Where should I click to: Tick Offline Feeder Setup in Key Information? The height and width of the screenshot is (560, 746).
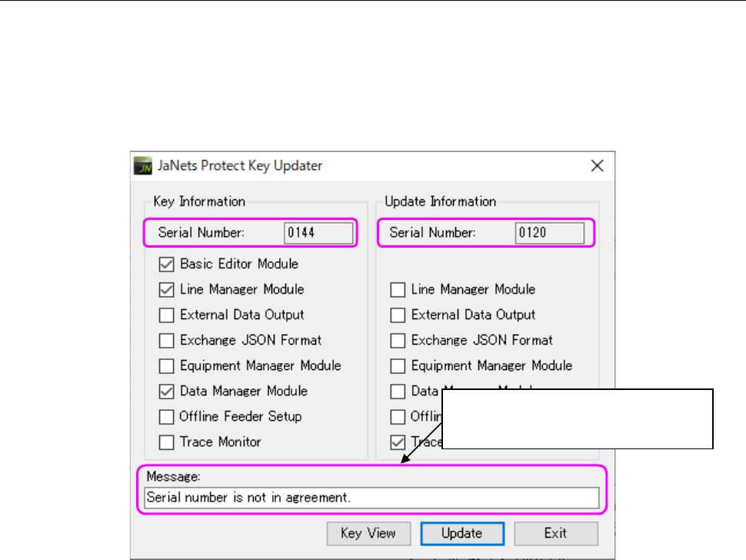pyautogui.click(x=166, y=417)
